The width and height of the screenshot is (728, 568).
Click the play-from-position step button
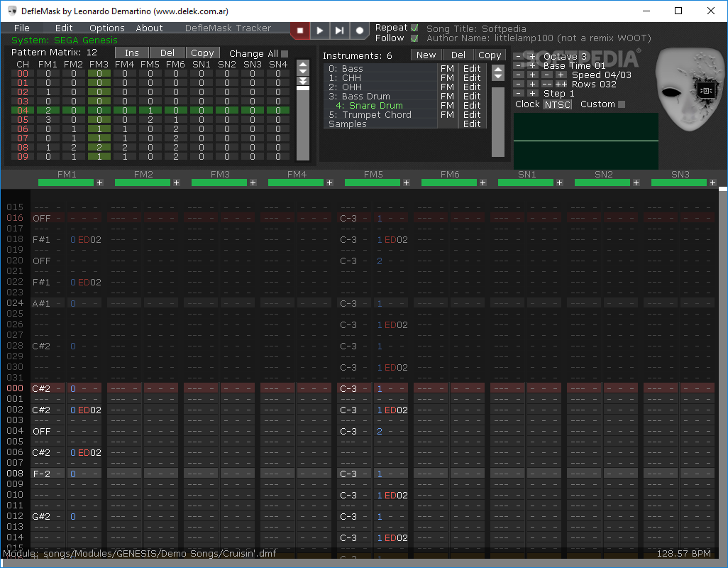click(x=339, y=31)
